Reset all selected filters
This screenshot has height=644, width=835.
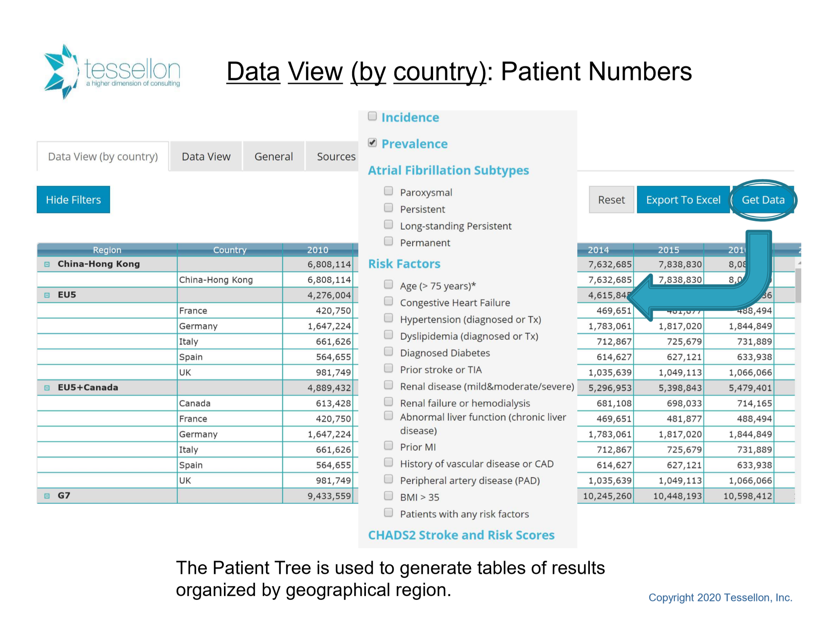[x=611, y=200]
